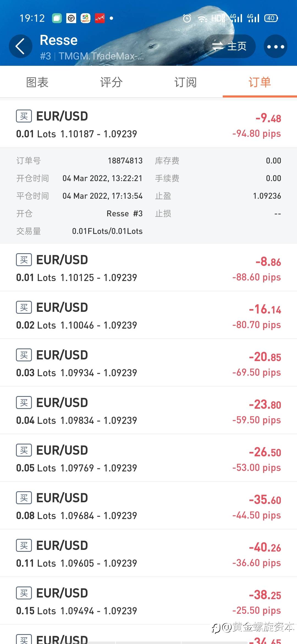Select the 订单 tab

pos(260,82)
